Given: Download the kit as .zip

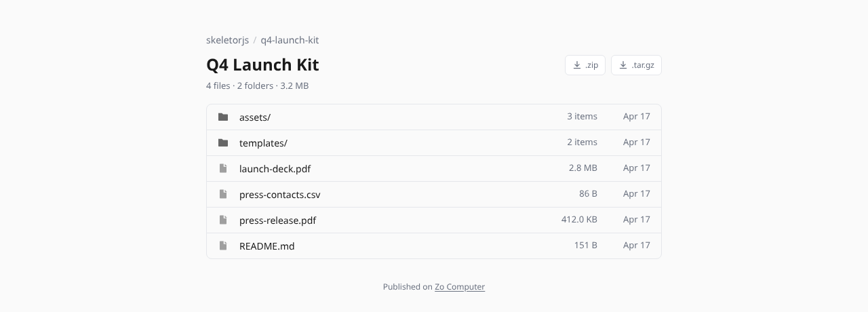Looking at the screenshot, I should point(585,65).
